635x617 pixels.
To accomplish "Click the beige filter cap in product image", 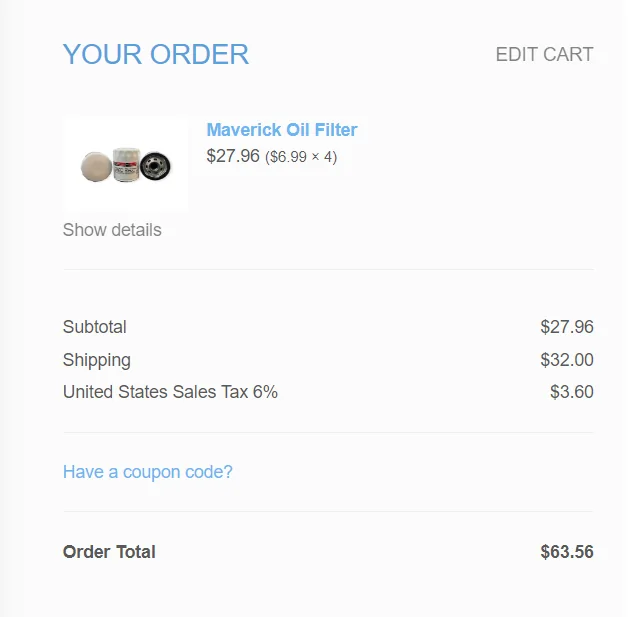I will [94, 166].
